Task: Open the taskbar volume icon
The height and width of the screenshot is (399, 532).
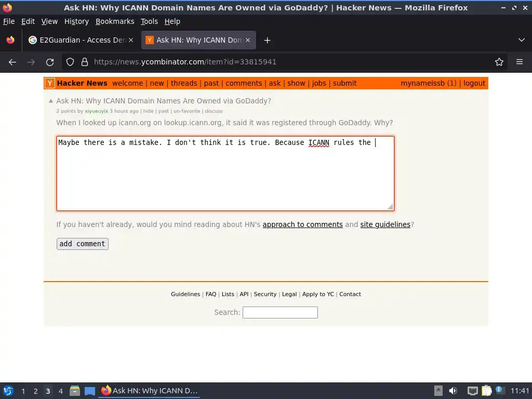Action: [453, 391]
